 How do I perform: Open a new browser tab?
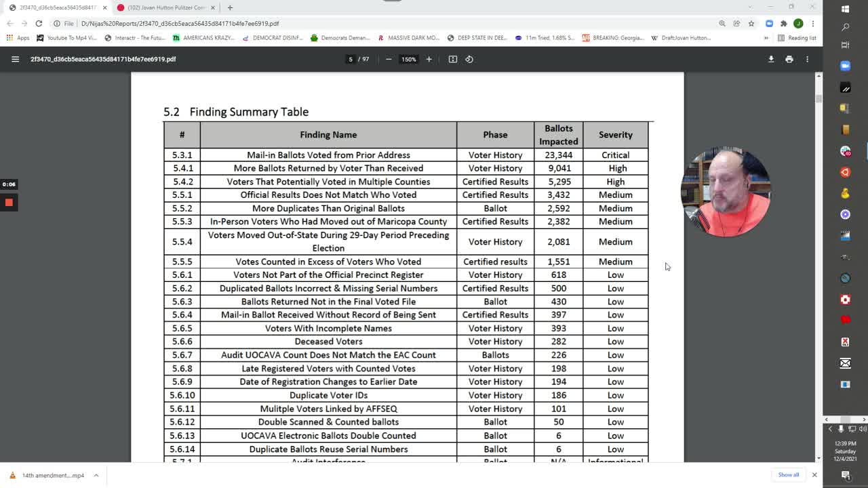click(230, 7)
